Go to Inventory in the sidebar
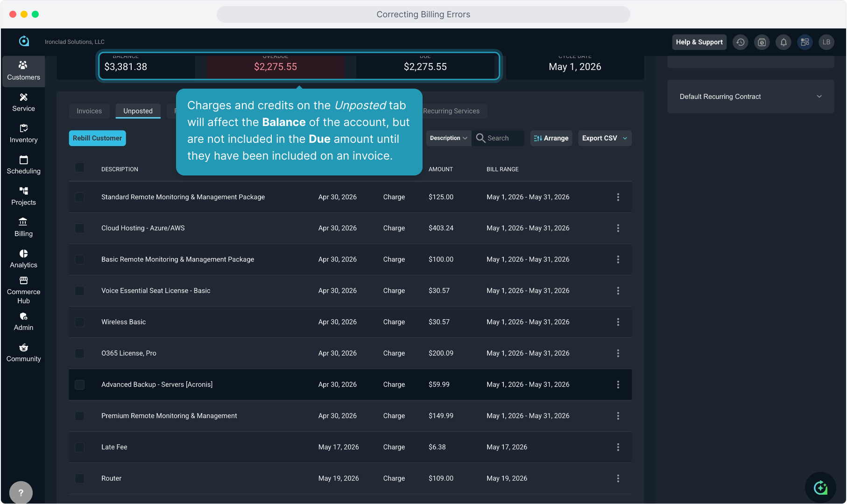The image size is (847, 504). 23,133
